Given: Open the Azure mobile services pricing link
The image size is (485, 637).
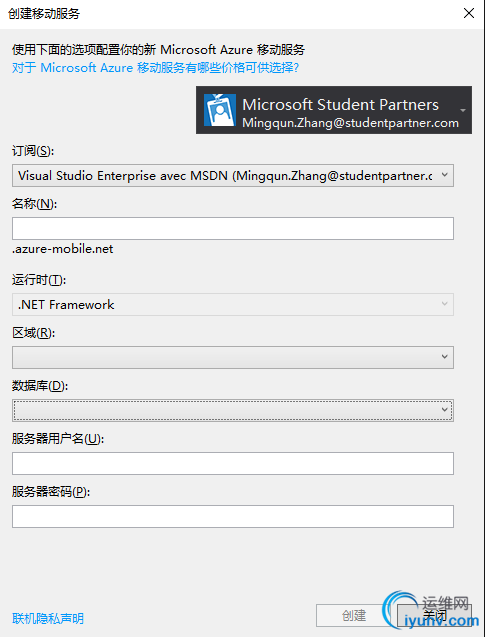Looking at the screenshot, I should tap(156, 67).
